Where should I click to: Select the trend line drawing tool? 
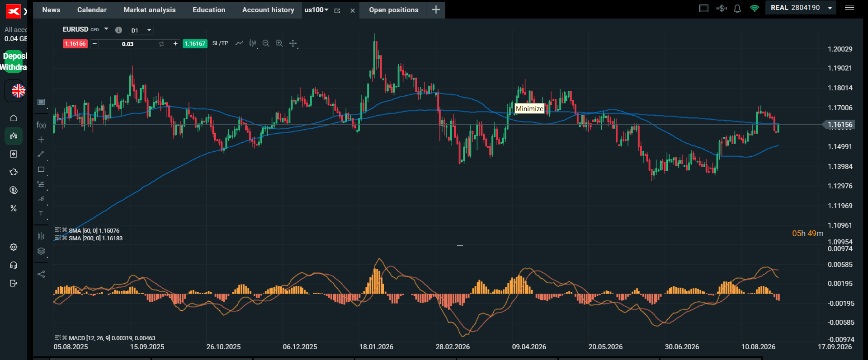pos(41,154)
